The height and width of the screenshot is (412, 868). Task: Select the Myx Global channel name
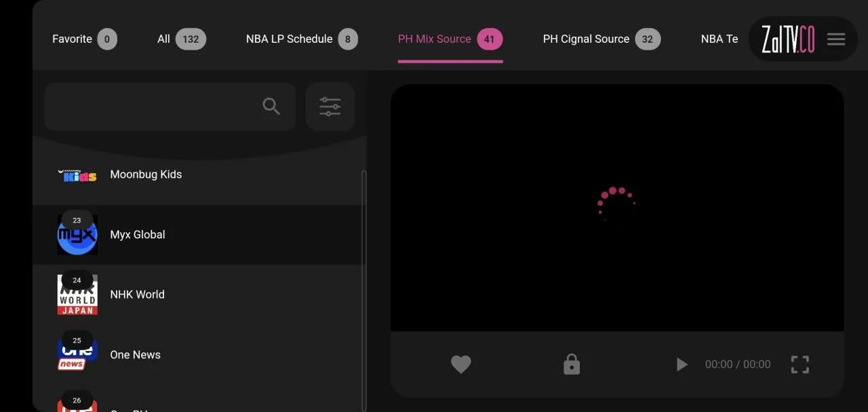pyautogui.click(x=138, y=234)
